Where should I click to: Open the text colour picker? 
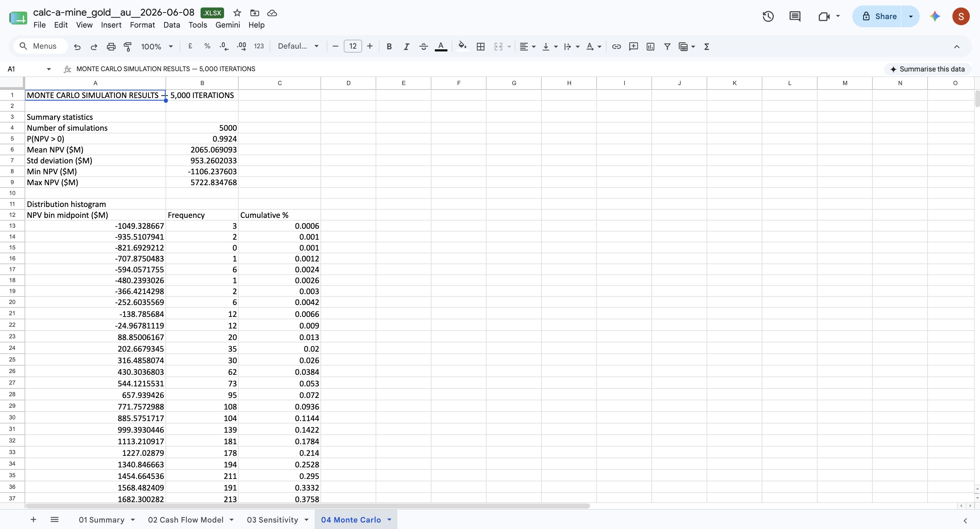[x=441, y=46]
